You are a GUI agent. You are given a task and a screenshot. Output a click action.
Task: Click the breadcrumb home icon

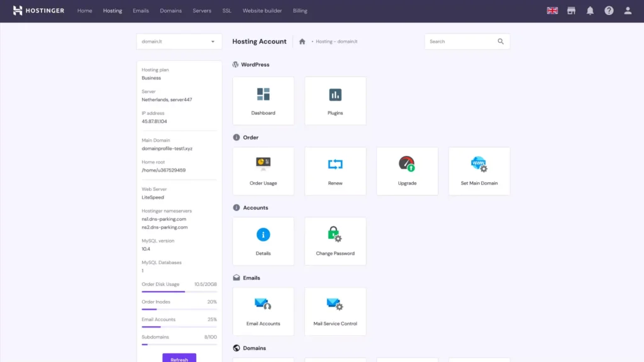tap(303, 41)
